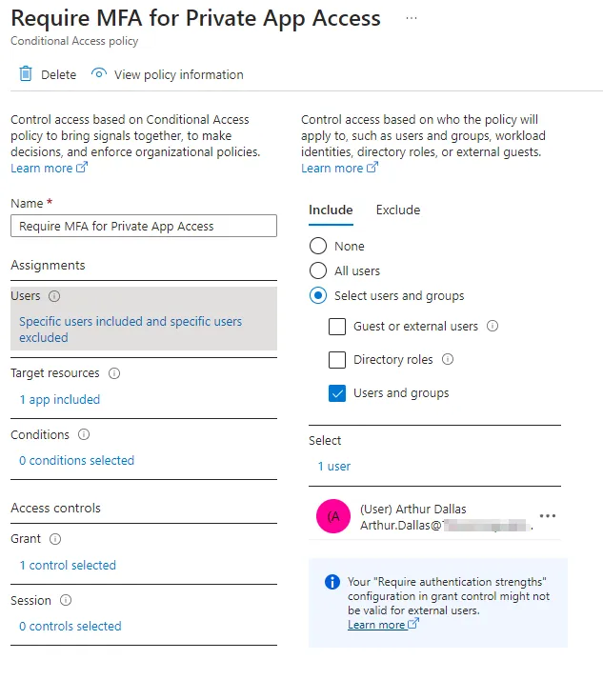
Task: Select the None radio button
Action: coord(318,246)
